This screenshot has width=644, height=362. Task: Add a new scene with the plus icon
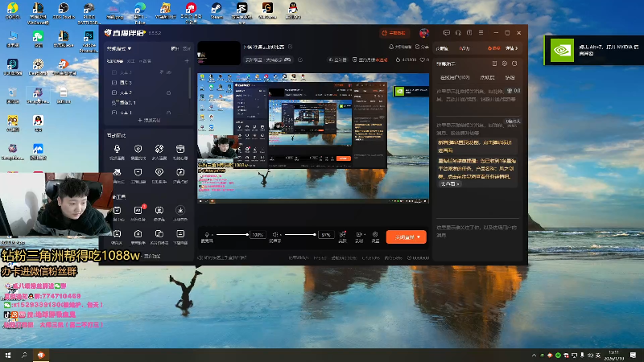(187, 61)
